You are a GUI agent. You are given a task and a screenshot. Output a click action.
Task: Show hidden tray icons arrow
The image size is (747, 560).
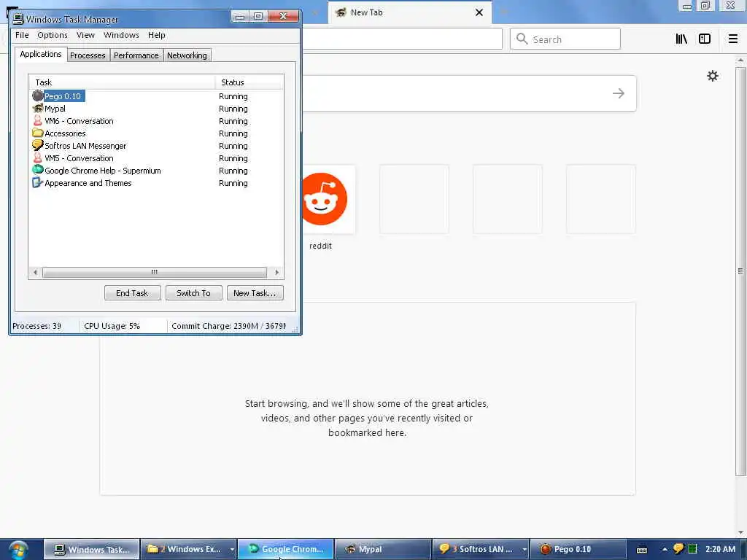coord(665,549)
